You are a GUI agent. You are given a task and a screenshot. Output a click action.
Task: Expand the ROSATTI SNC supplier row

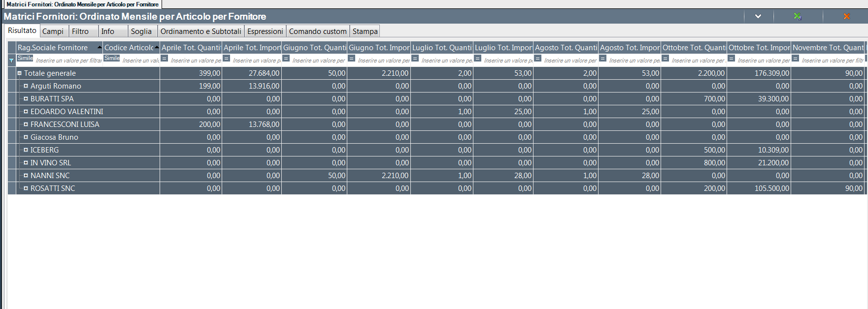pyautogui.click(x=26, y=188)
